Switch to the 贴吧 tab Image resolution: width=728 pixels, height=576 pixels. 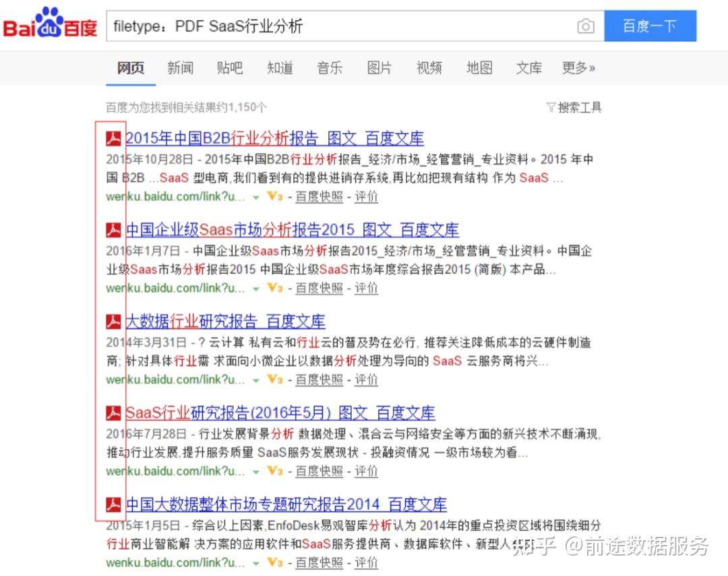(230, 68)
